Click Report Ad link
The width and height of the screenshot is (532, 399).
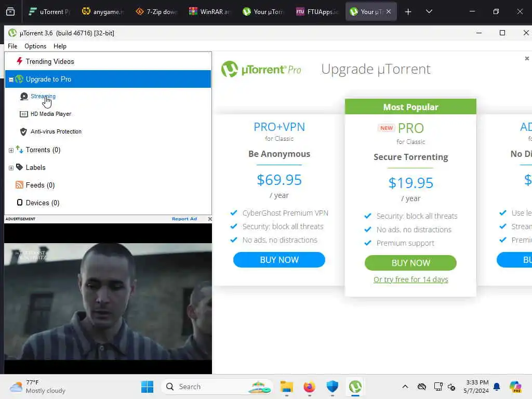[x=184, y=219]
